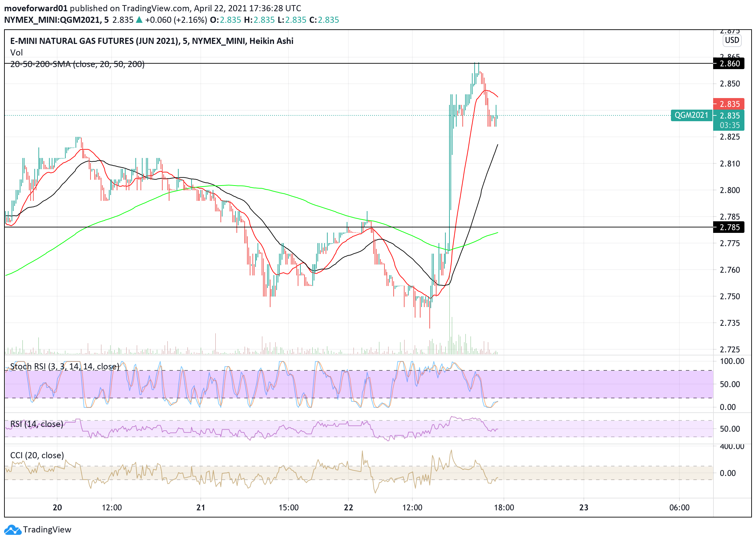Click the 2.775 price axis label
This screenshot has width=756, height=542.
(x=729, y=243)
